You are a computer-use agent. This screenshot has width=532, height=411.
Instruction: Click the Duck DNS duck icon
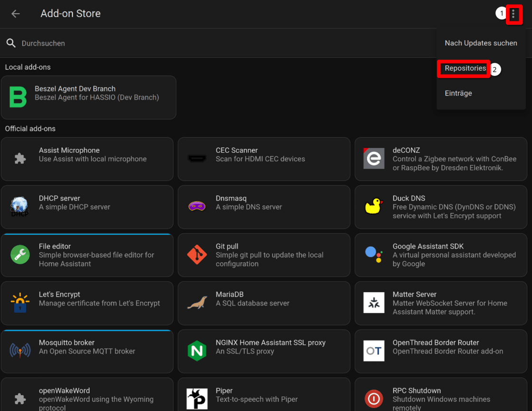click(373, 207)
